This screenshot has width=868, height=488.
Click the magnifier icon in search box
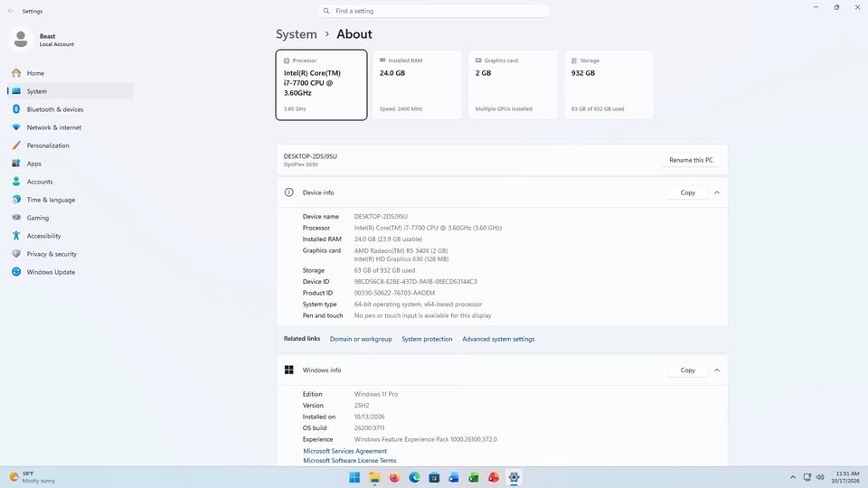(326, 11)
